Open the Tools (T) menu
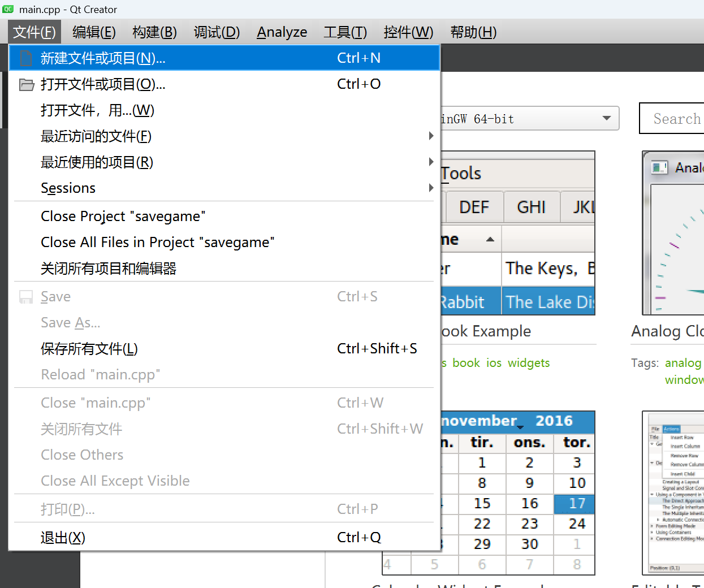 [x=345, y=32]
